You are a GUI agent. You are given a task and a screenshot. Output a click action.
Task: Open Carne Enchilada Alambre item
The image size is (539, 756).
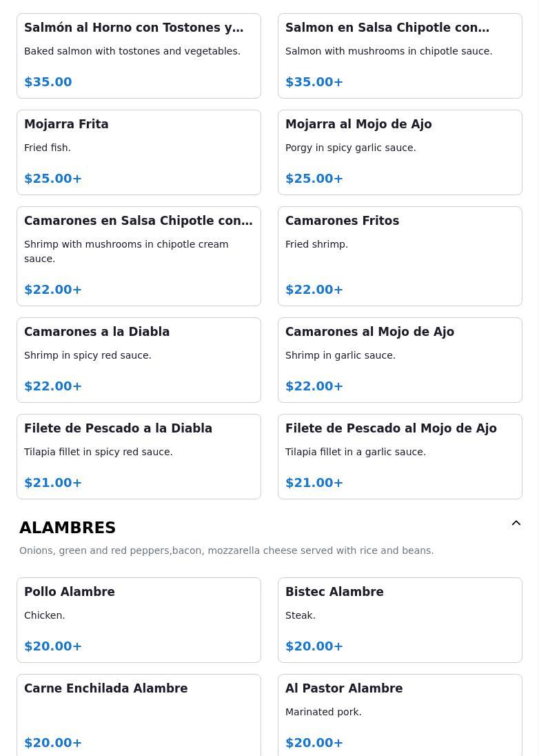139,715
